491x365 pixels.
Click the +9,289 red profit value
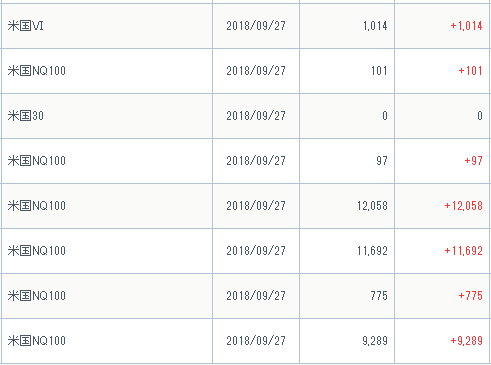(x=466, y=341)
